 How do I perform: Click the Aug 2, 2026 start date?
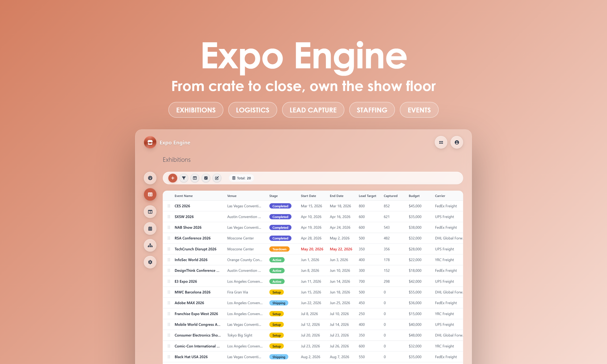[x=311, y=357]
